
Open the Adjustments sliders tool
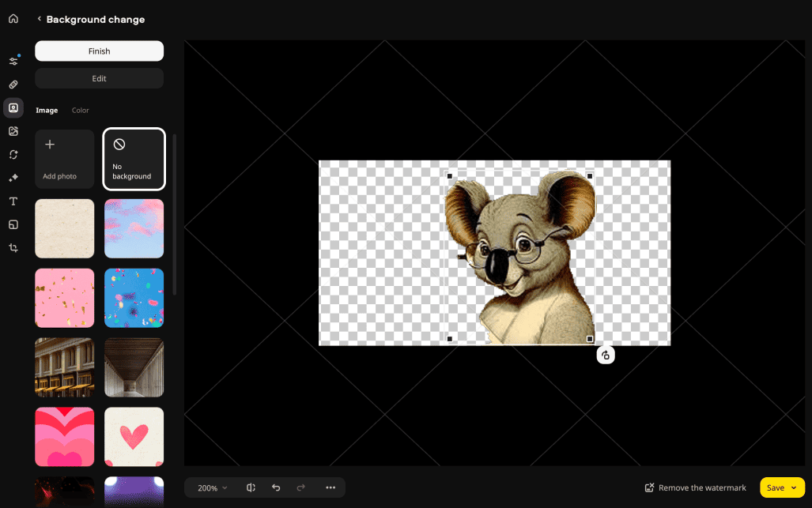point(13,61)
